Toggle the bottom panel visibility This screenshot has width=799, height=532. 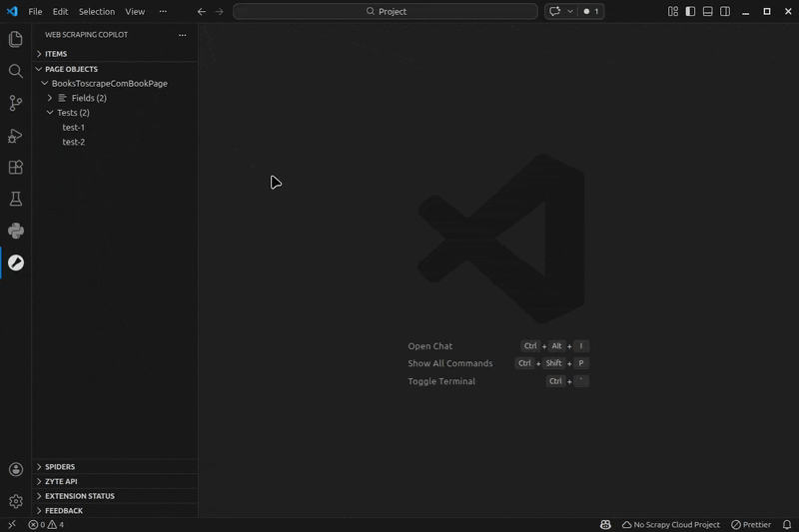coord(707,11)
